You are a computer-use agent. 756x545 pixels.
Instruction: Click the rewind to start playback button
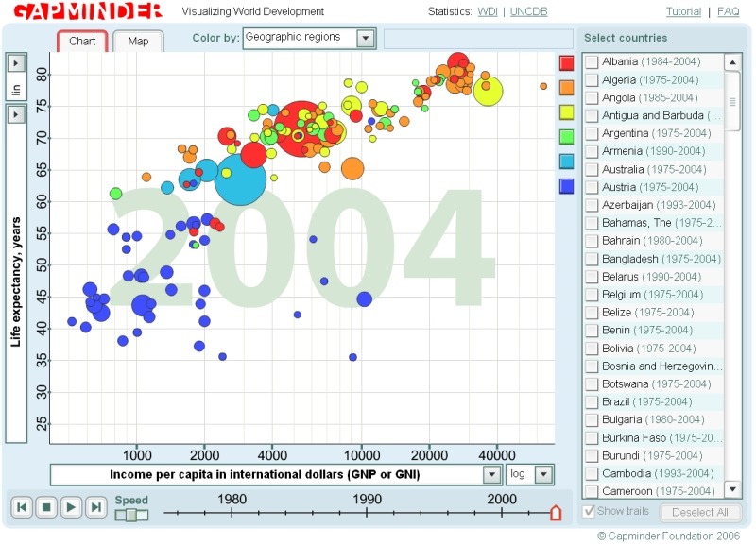(22, 507)
